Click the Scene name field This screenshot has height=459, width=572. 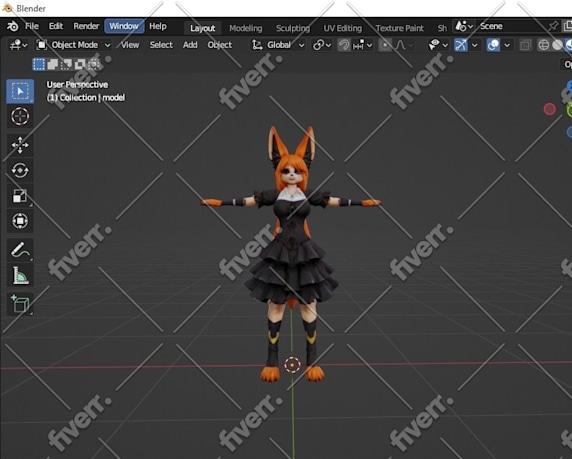click(x=511, y=26)
